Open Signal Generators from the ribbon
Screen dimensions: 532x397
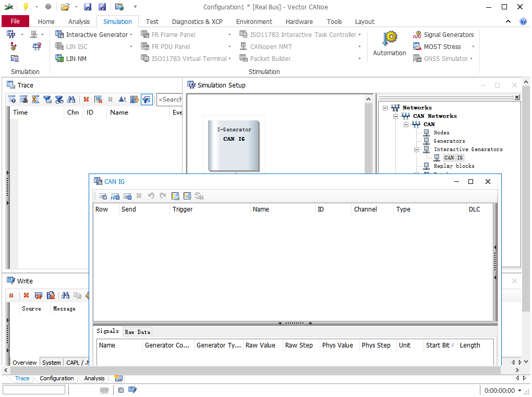click(443, 34)
